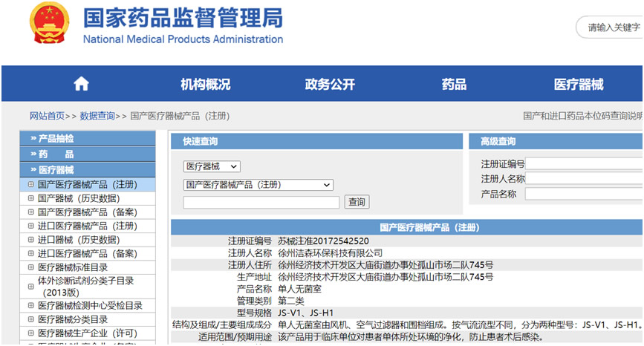Image resolution: width=644 pixels, height=346 pixels.
Task: Select 医疗器械 in the top navigation
Action: (579, 84)
